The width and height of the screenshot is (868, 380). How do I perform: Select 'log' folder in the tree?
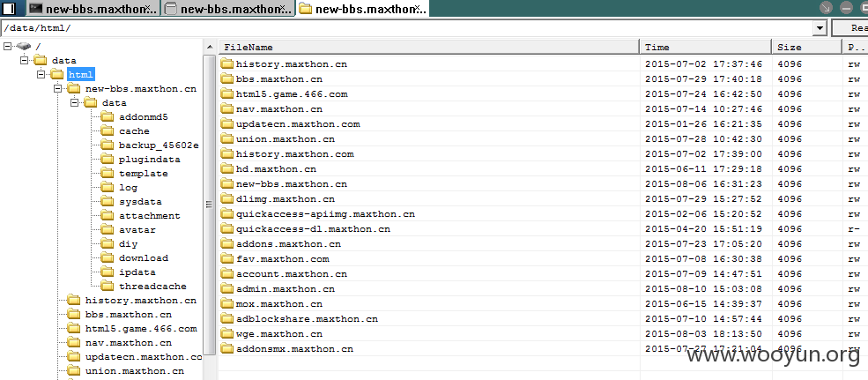coord(128,187)
